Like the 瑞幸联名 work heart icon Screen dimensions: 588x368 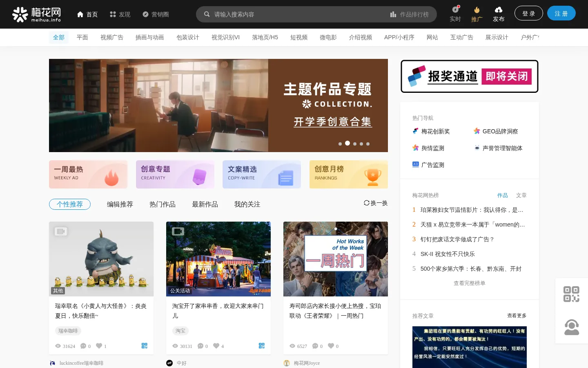click(99, 346)
